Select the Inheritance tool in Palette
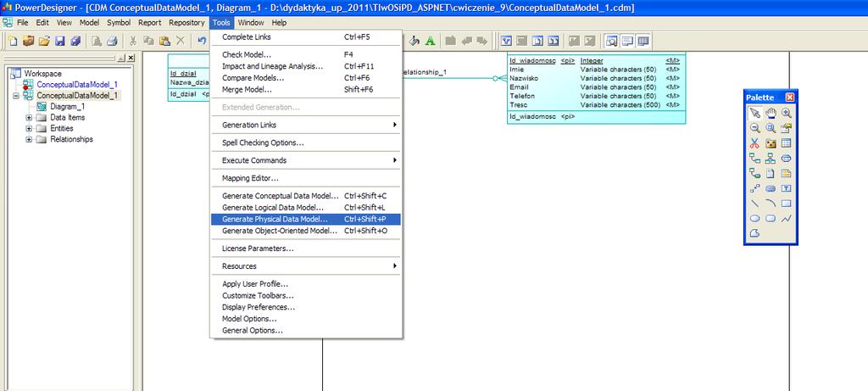Viewport: 868px width, 391px height. 771,158
